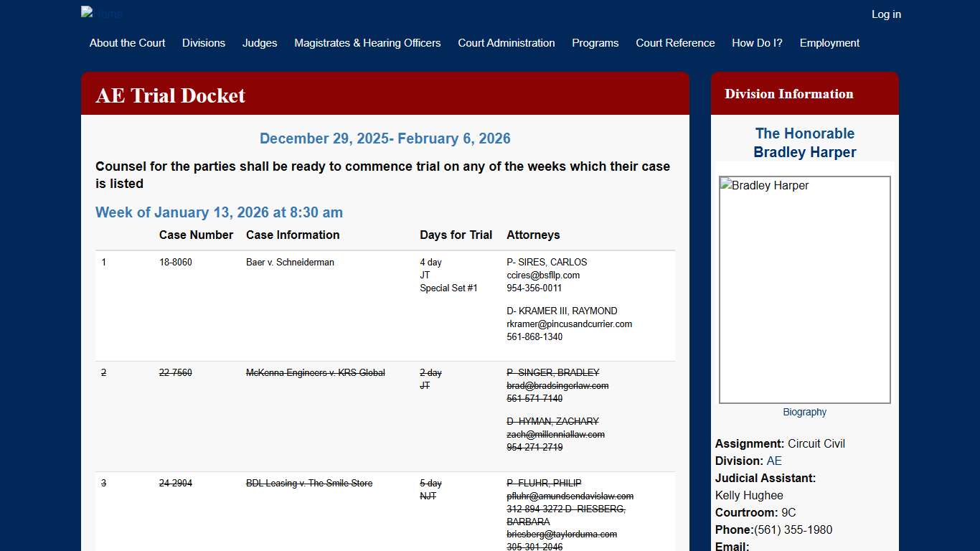Open the Divisions menu
Image resolution: width=980 pixels, height=551 pixels.
(203, 43)
